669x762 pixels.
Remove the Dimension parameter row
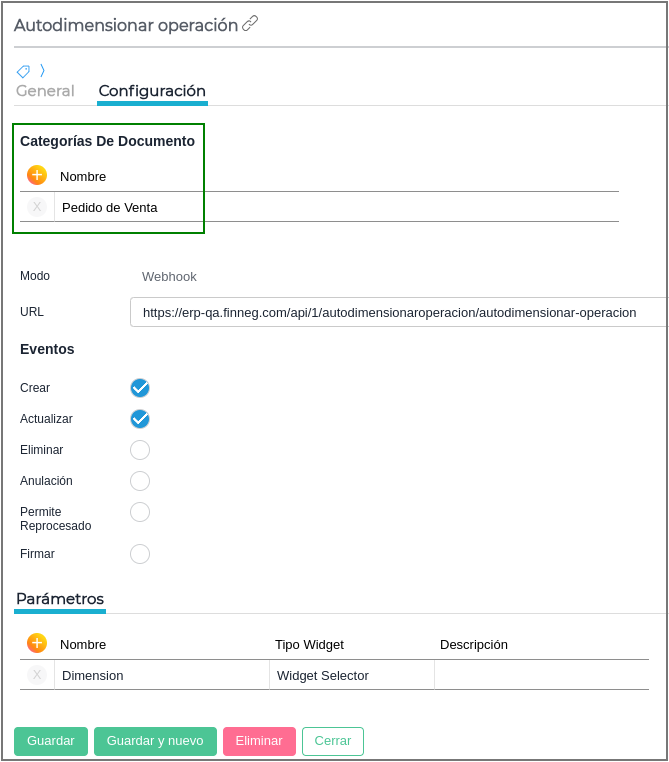pos(37,675)
